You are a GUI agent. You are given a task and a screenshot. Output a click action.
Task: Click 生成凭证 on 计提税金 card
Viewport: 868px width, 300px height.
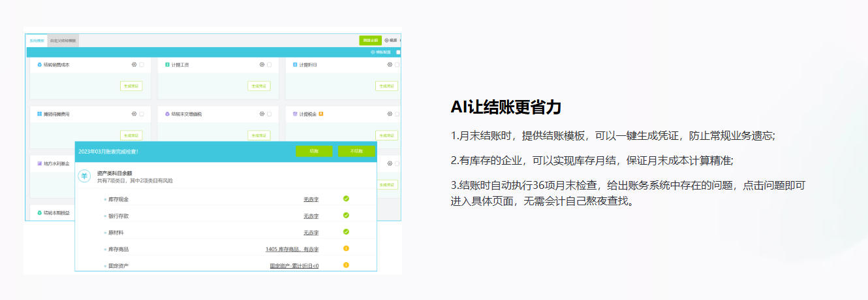(387, 135)
